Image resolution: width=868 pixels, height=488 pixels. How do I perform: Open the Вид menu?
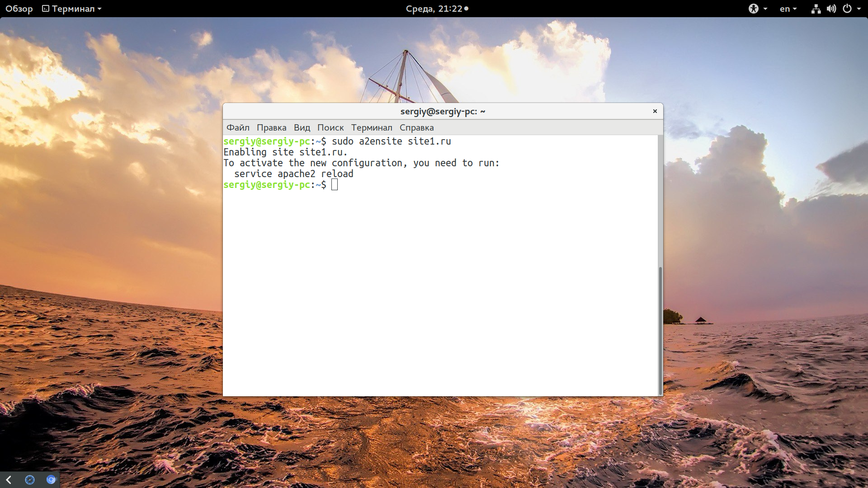(x=302, y=128)
